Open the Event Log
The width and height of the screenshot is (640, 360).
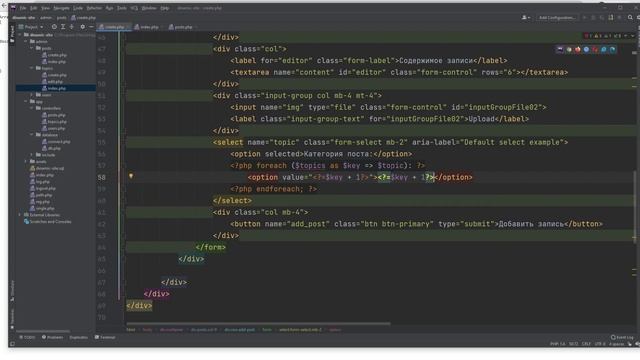pos(622,338)
